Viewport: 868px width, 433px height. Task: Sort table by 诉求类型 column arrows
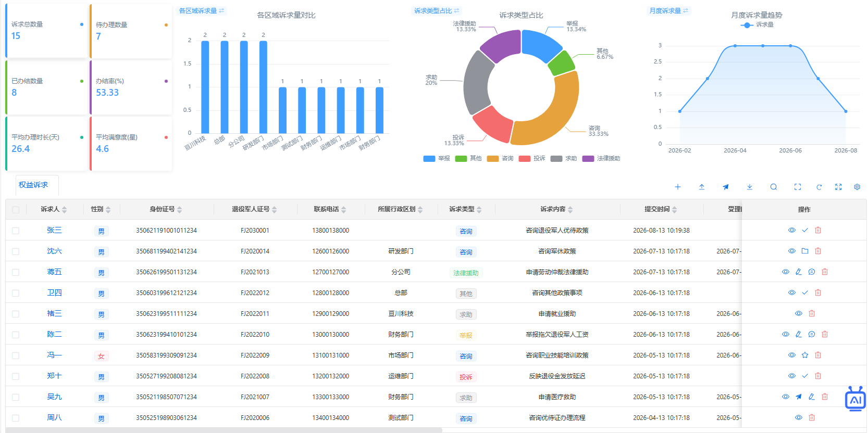pyautogui.click(x=479, y=210)
